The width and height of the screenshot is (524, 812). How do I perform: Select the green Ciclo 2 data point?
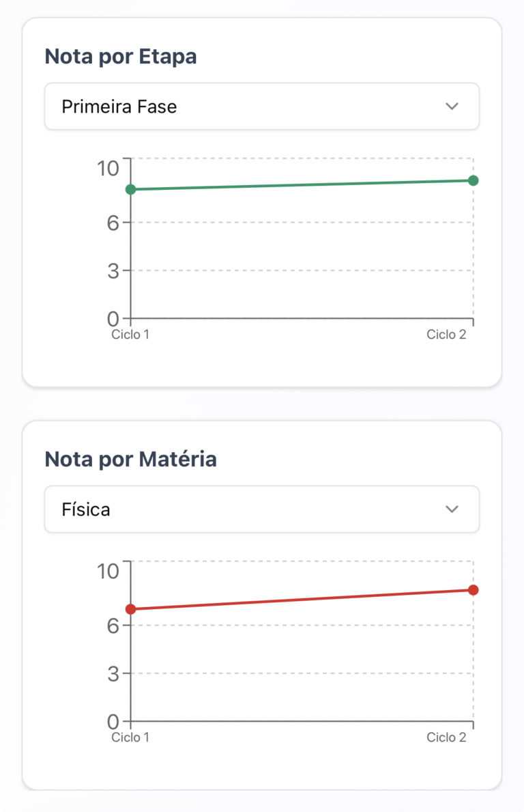click(x=474, y=180)
